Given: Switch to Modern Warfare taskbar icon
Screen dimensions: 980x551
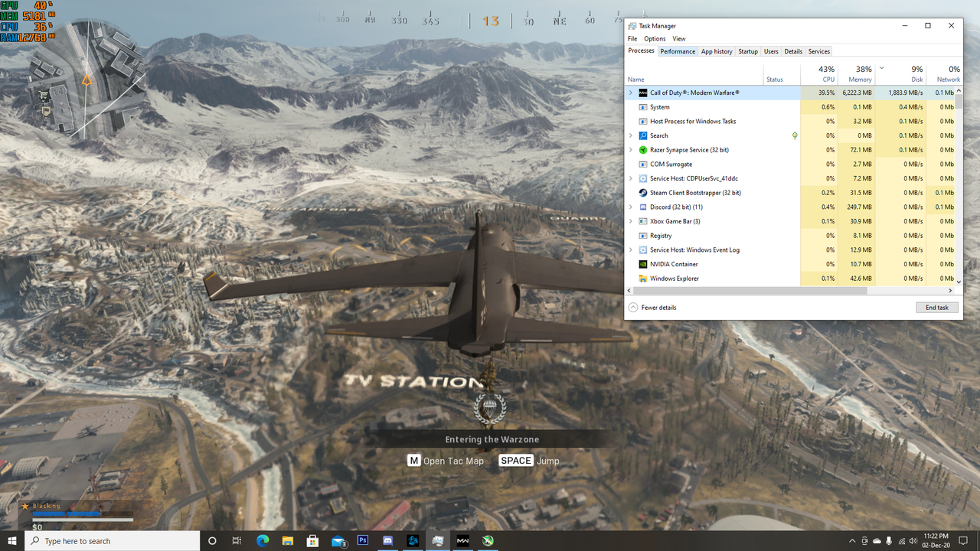Looking at the screenshot, I should tap(463, 541).
